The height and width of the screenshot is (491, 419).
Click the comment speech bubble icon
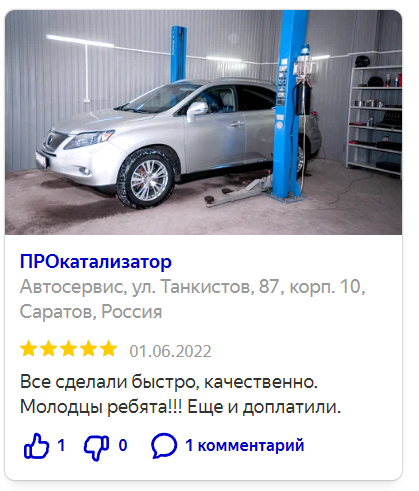pos(164,446)
